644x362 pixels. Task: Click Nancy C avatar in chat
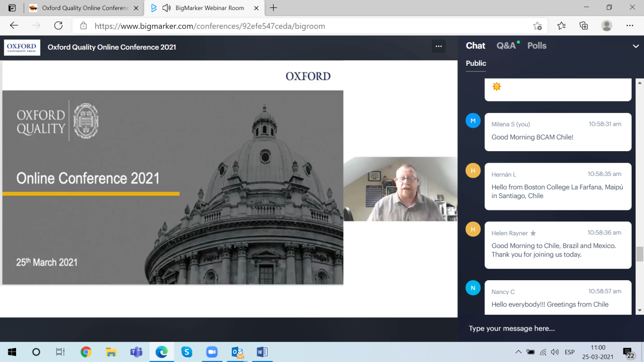pyautogui.click(x=473, y=288)
